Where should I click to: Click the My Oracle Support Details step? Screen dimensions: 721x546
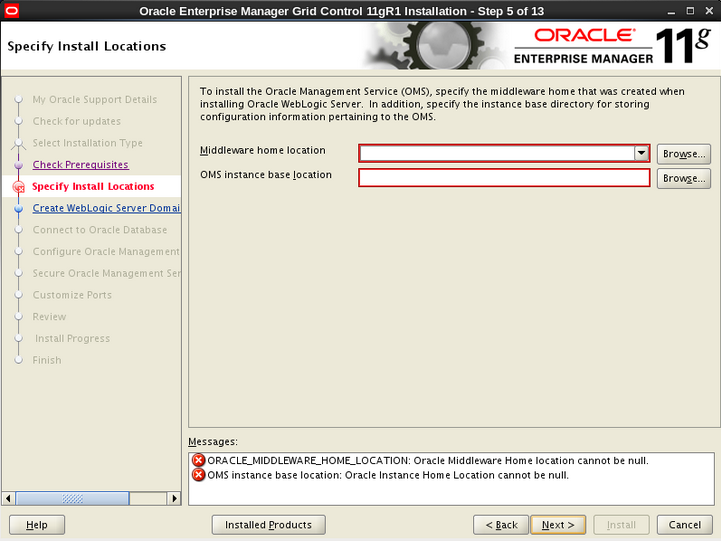[x=95, y=99]
